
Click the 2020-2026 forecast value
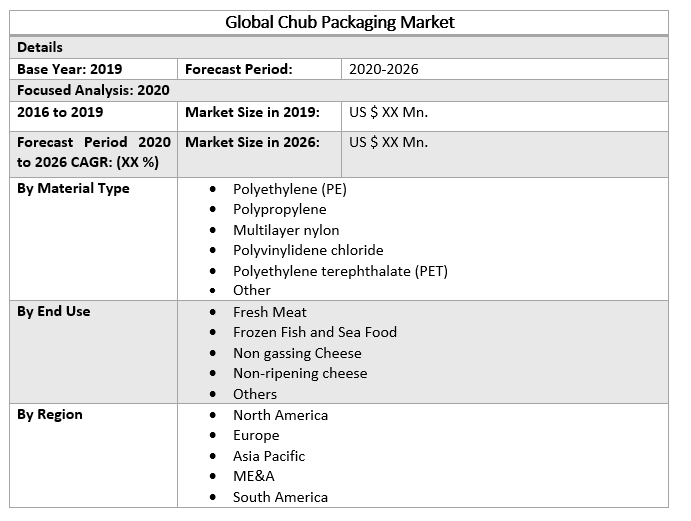pos(383,69)
